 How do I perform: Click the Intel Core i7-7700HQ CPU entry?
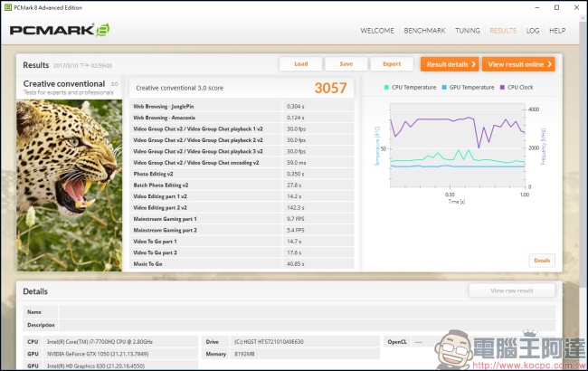pyautogui.click(x=100, y=342)
